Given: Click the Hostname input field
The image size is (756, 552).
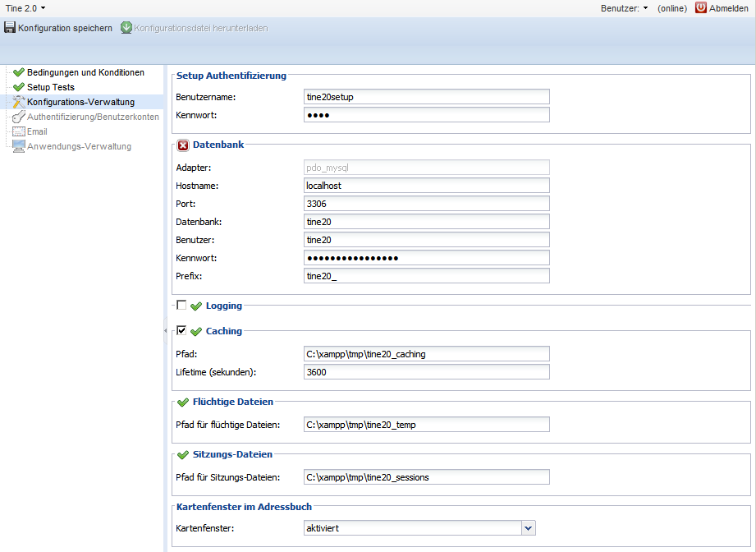Looking at the screenshot, I should pyautogui.click(x=426, y=186).
